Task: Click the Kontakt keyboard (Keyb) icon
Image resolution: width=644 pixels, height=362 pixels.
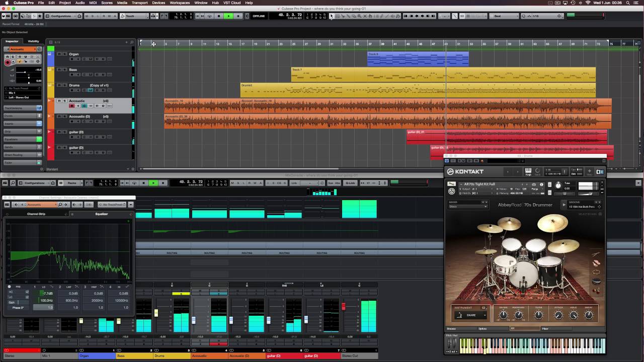Action: coord(528,171)
